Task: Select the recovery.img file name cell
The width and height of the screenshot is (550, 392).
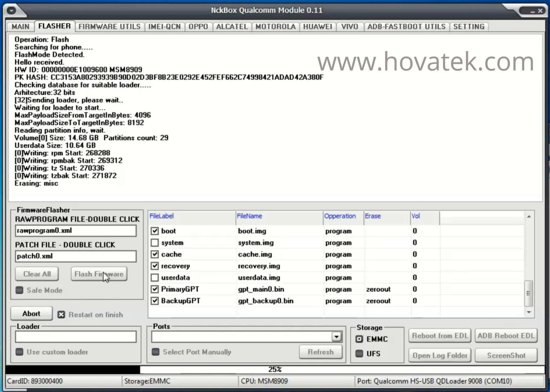Action: [x=259, y=266]
